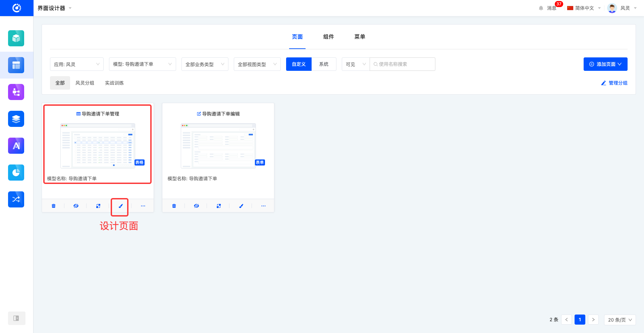Click the 管理分组 link
The image size is (644, 333).
(614, 83)
